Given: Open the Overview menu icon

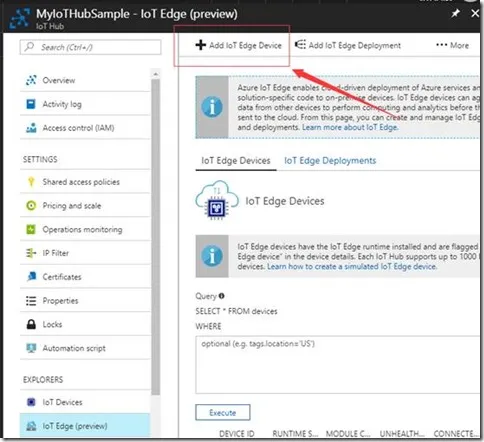Looking at the screenshot, I should (x=31, y=80).
